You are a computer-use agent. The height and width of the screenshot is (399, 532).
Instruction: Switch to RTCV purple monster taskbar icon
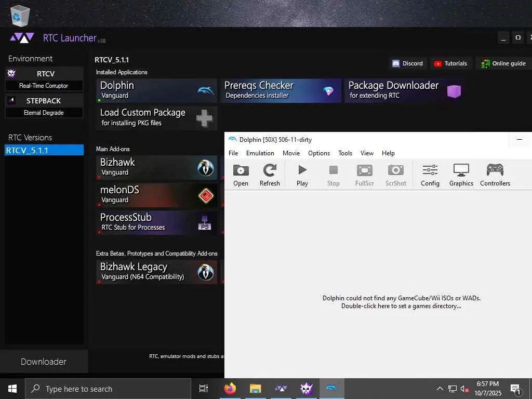coord(307,389)
